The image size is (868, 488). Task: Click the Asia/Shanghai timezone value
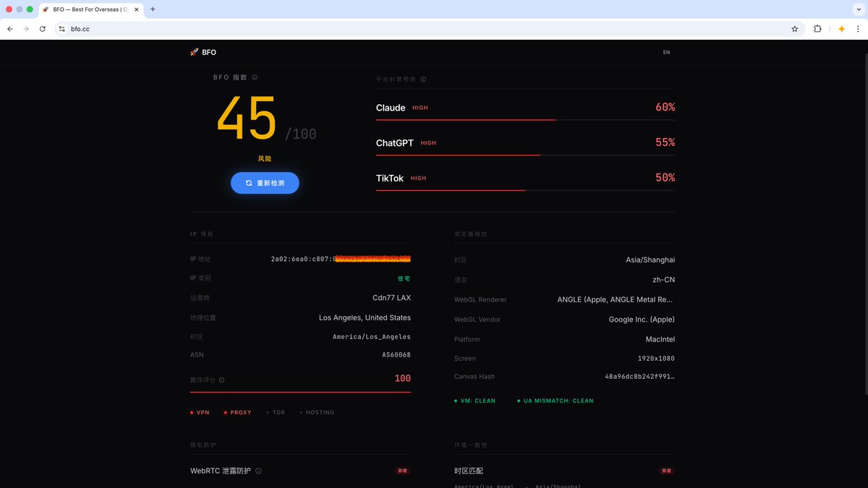(x=650, y=260)
